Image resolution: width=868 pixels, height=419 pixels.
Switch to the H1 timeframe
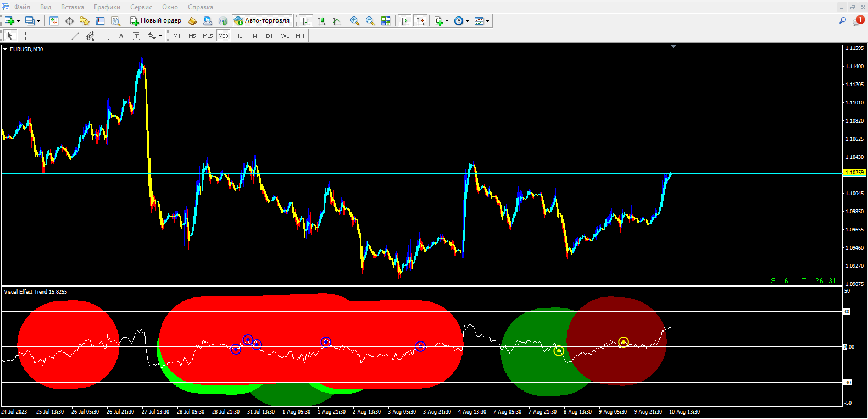[238, 36]
